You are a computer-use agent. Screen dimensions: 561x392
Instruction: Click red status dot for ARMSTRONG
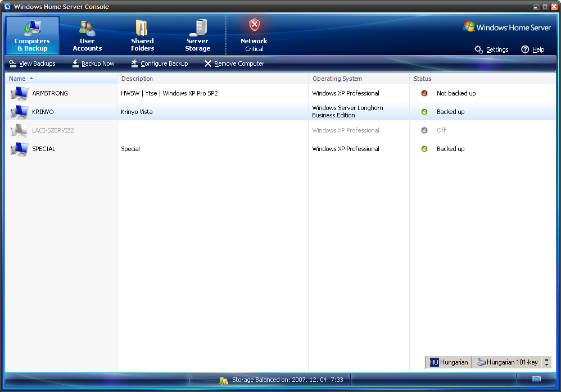pyautogui.click(x=424, y=93)
